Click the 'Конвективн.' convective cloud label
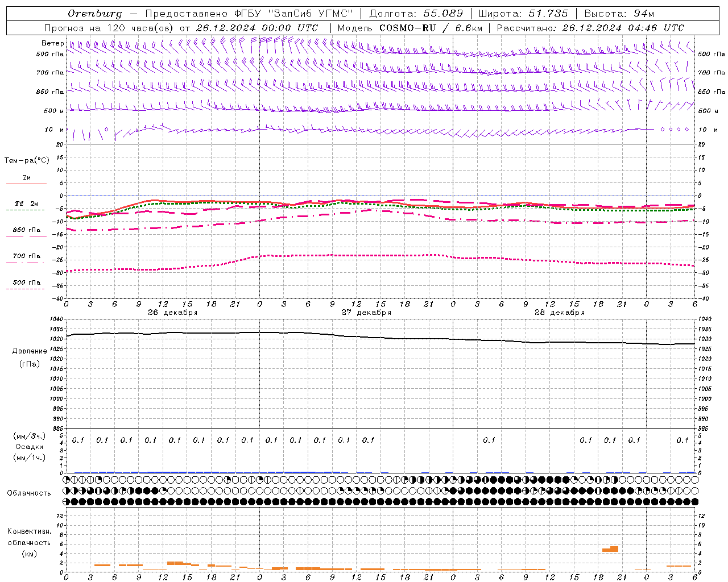Viewport: 728px width, 582px height. tap(29, 531)
